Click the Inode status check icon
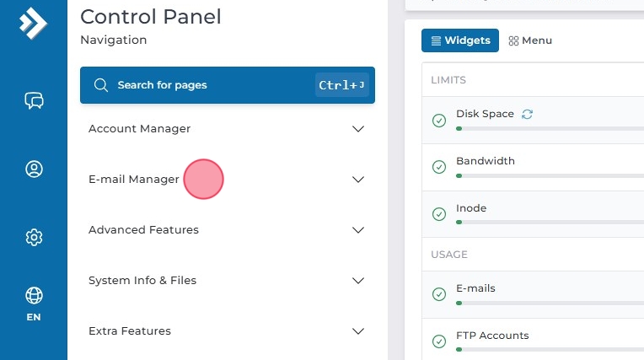 pyautogui.click(x=439, y=214)
